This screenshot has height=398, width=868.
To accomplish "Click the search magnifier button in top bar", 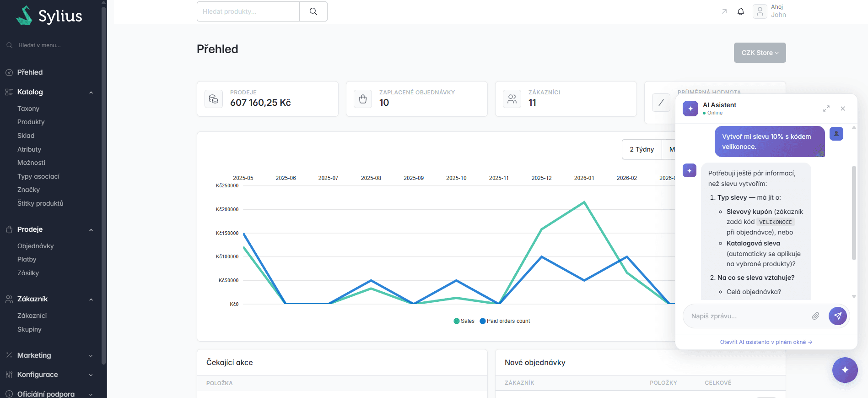I will coord(313,11).
